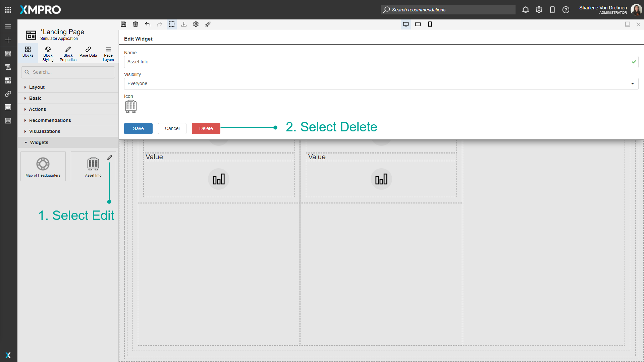Click Cancel in the Edit Widget dialog

[172, 128]
